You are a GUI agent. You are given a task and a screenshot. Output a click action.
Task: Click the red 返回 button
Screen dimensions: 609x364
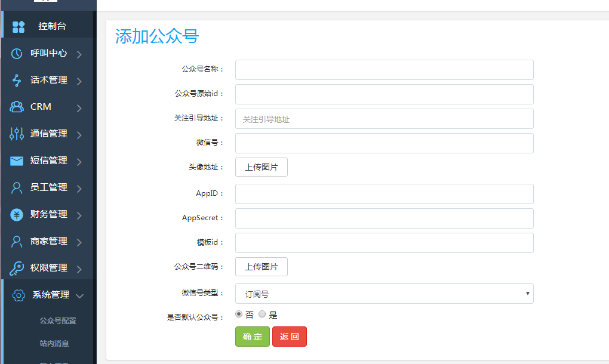point(290,337)
